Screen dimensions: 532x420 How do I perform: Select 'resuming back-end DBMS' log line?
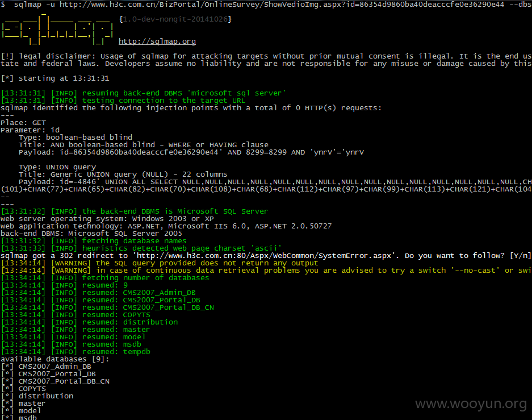144,93
